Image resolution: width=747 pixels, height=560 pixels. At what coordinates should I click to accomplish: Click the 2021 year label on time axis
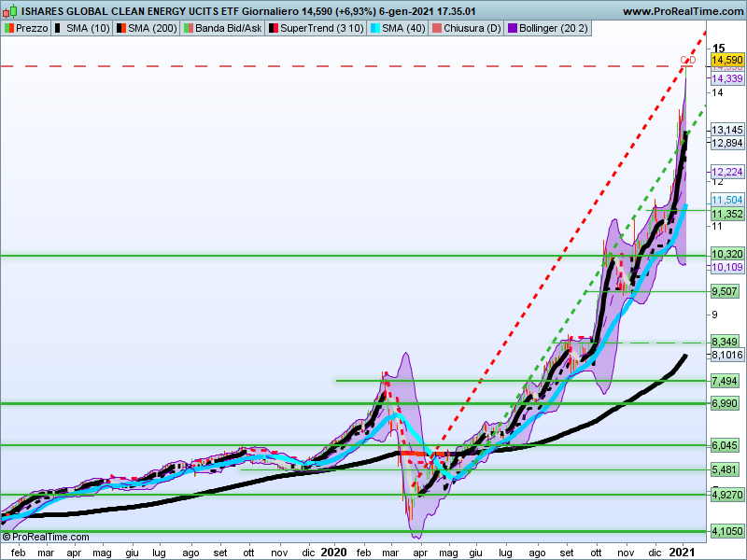tap(683, 553)
